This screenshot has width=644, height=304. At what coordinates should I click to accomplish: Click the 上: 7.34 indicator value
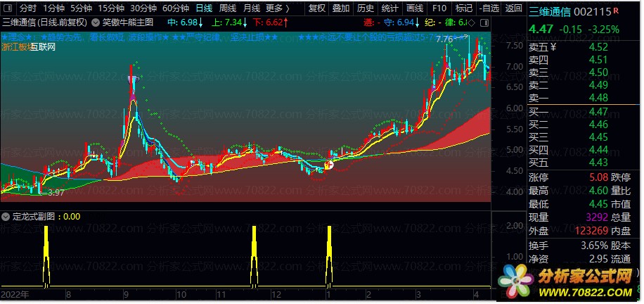pos(231,23)
